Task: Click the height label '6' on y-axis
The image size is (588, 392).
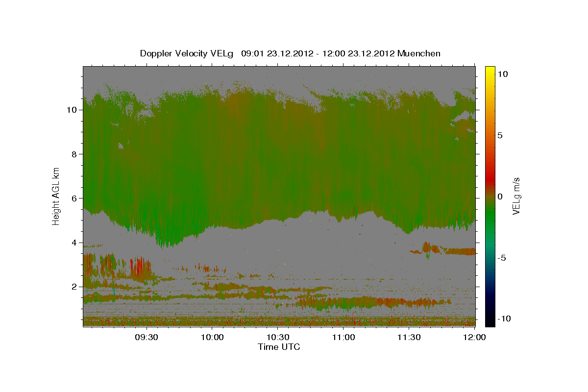Action: coord(74,198)
